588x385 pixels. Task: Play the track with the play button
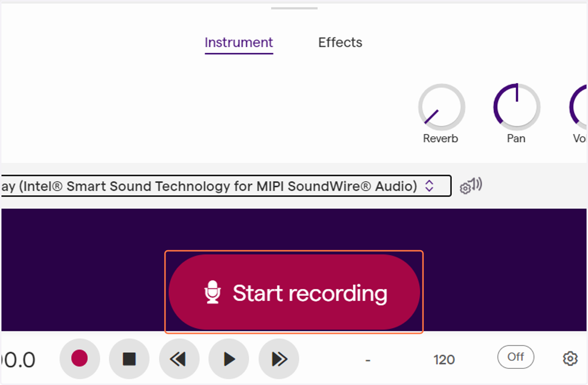click(x=229, y=359)
